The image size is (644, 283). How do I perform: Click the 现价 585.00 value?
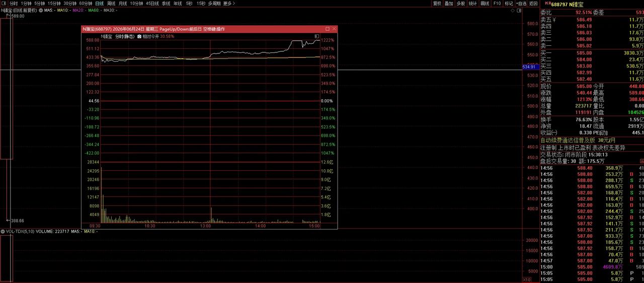[x=584, y=87]
